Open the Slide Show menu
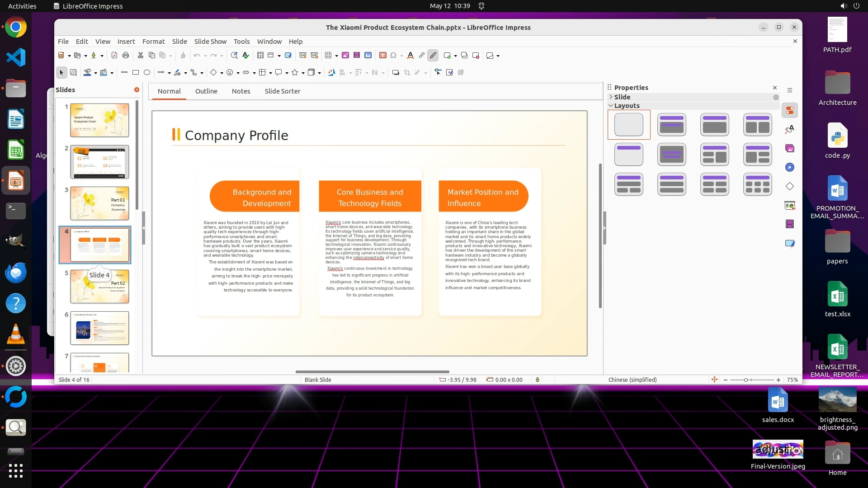 pyautogui.click(x=210, y=42)
